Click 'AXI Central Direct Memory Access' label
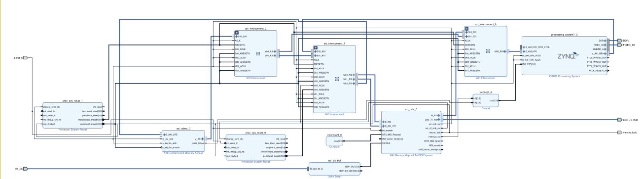This screenshot has width=644, height=179. coord(183,153)
